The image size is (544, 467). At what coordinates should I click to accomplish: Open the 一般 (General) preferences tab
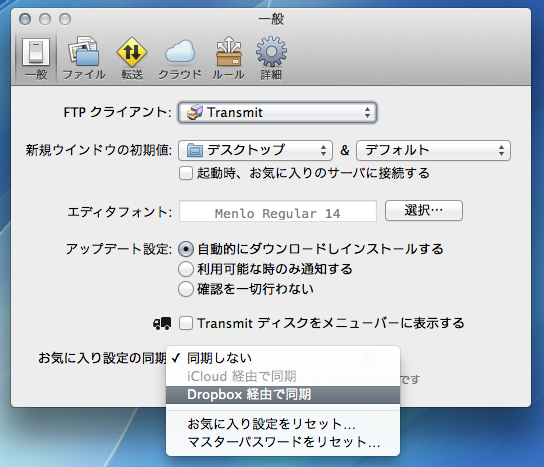tap(36, 58)
